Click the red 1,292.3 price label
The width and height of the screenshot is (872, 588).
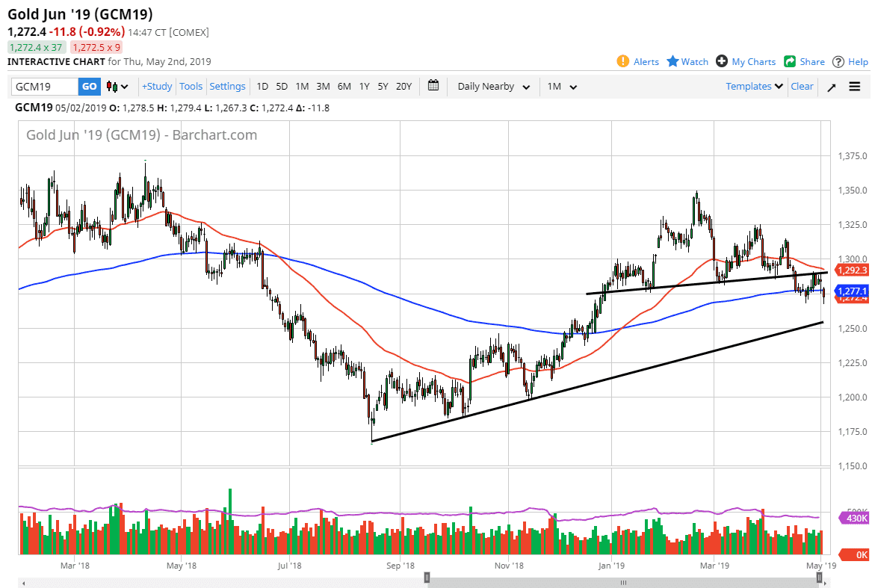pos(851,270)
